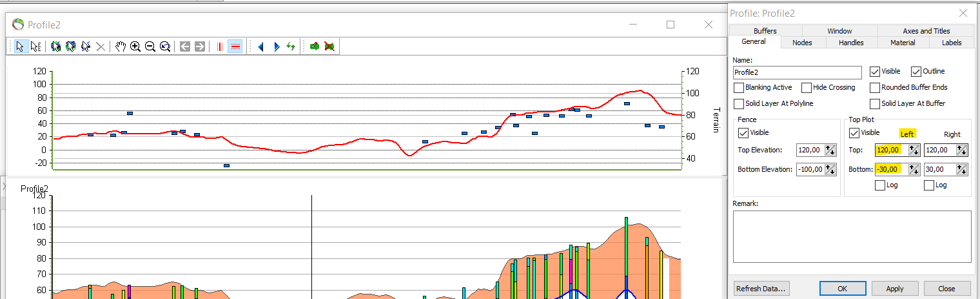Uncheck the Outline checkbox
This screenshot has width=980, height=299.
pos(916,71)
